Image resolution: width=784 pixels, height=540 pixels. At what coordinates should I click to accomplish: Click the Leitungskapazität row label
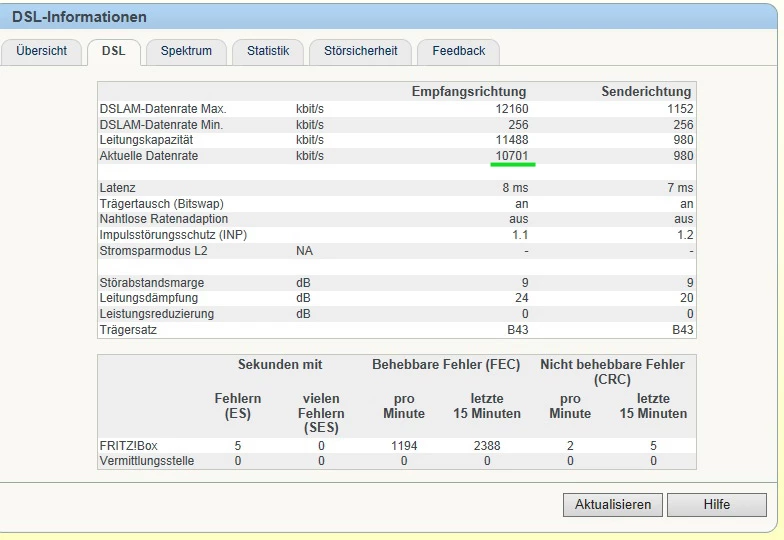(148, 140)
